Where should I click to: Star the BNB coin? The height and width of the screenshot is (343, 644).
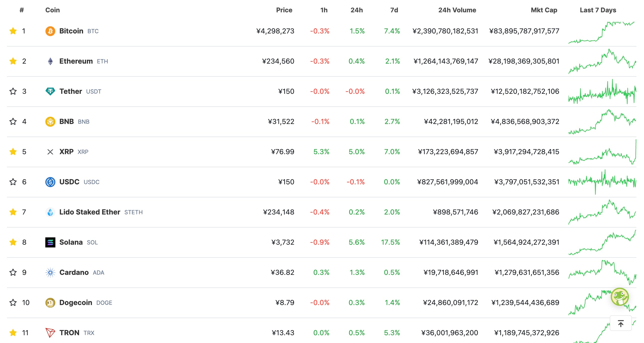[x=13, y=121]
